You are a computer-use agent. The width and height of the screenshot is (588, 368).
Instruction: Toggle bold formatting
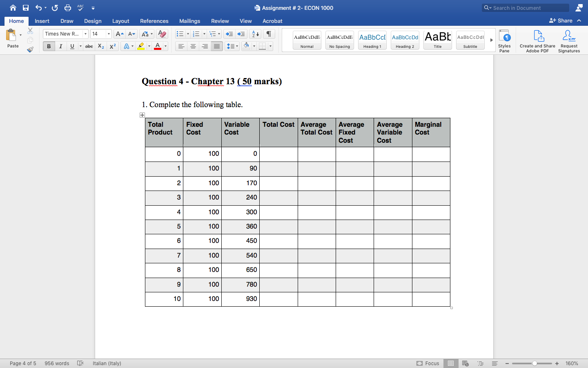[49, 46]
